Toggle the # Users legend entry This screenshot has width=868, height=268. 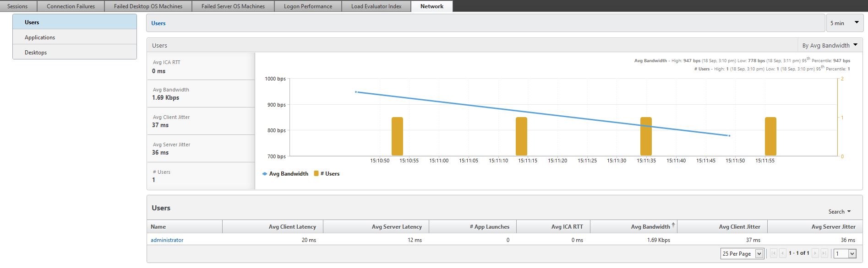pos(327,174)
